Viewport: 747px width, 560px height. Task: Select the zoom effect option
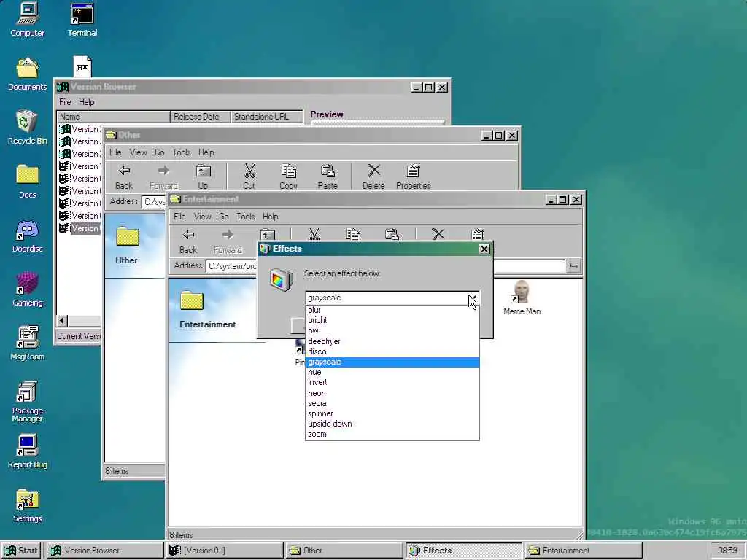pos(392,435)
